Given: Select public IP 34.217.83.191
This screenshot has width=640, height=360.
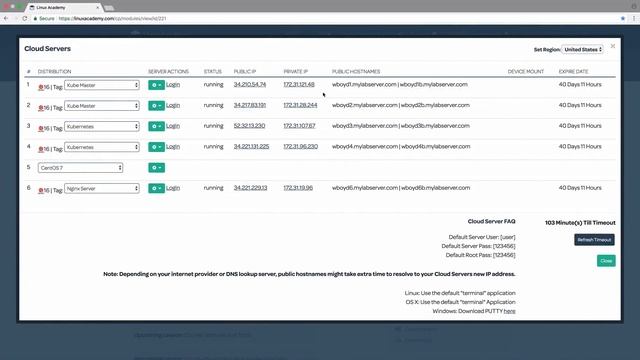Looking at the screenshot, I should pos(250,105).
